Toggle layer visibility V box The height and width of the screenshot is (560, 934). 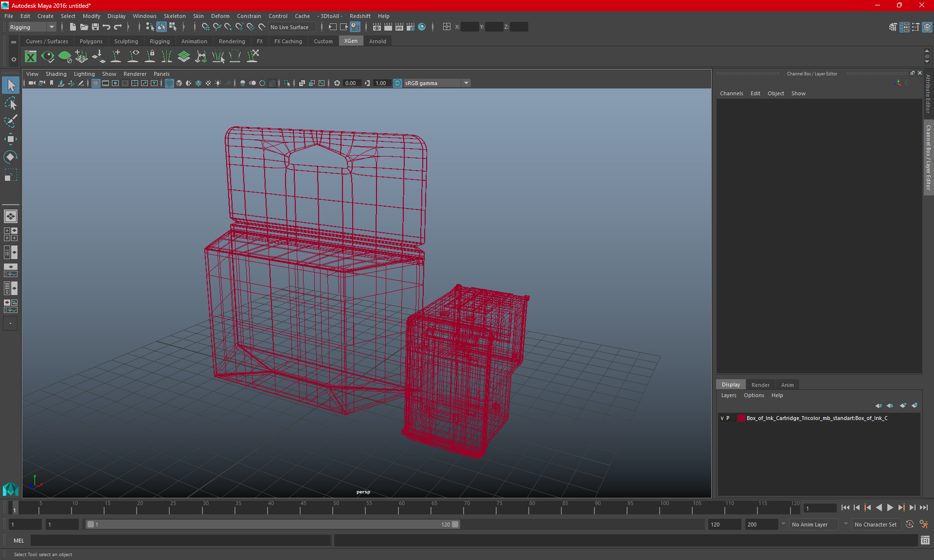pos(722,418)
